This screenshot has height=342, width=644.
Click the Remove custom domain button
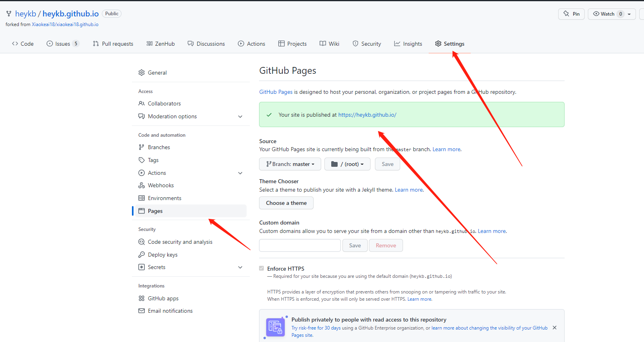coord(386,245)
